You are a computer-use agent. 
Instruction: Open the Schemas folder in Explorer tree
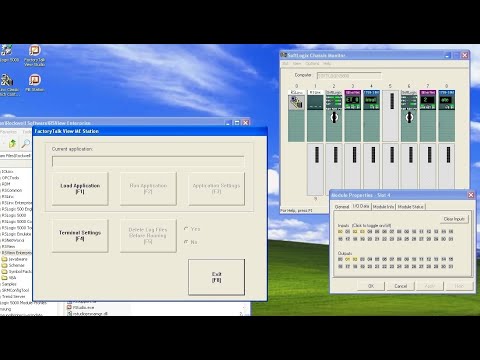point(13,265)
